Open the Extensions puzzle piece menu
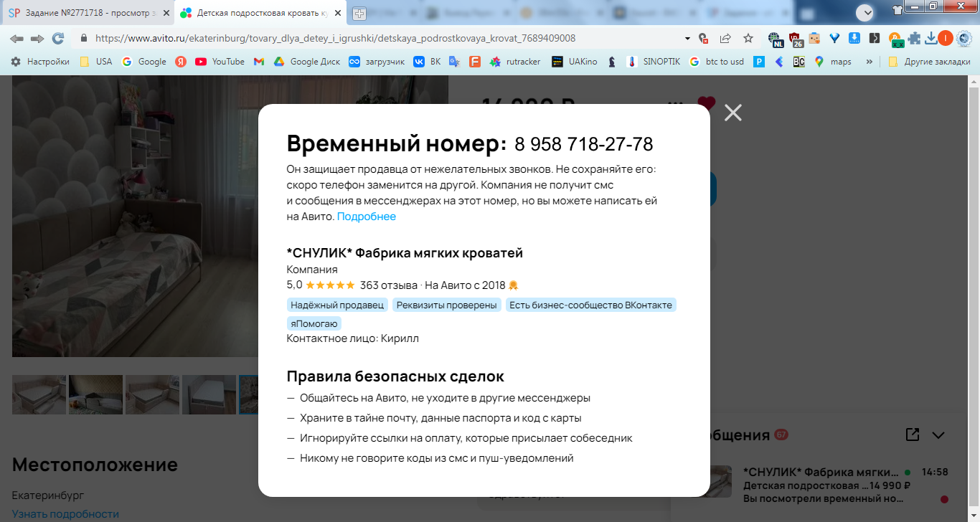The height and width of the screenshot is (522, 980). point(914,38)
